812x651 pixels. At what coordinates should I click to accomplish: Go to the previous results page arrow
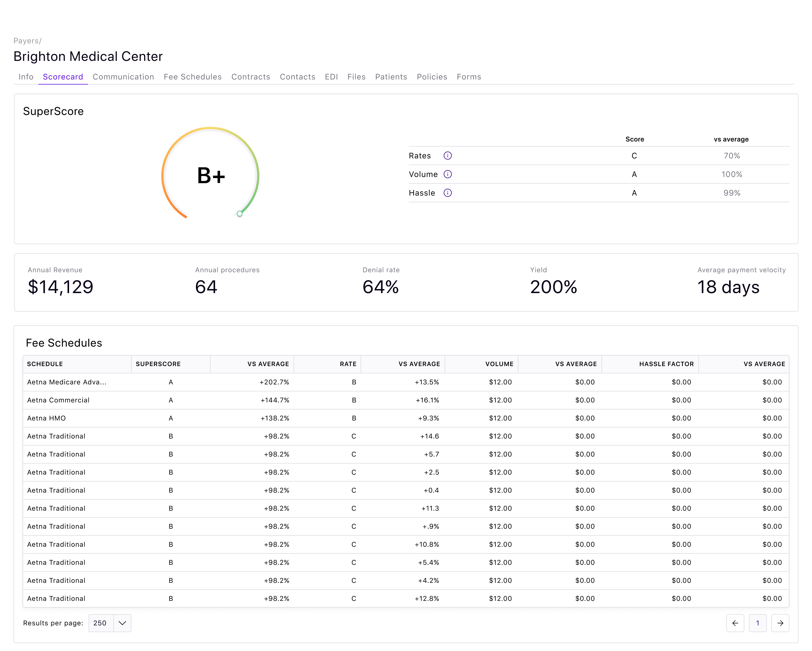pyautogui.click(x=735, y=623)
